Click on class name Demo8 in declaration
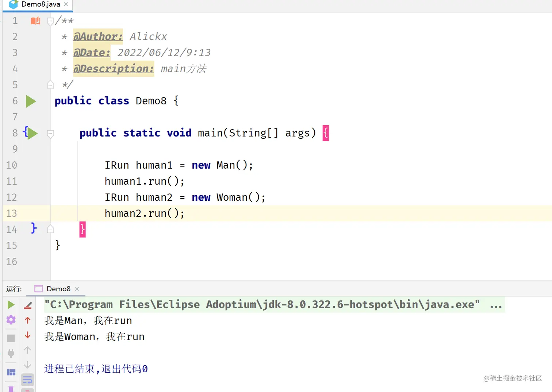Viewport: 552px width, 392px height. [151, 101]
